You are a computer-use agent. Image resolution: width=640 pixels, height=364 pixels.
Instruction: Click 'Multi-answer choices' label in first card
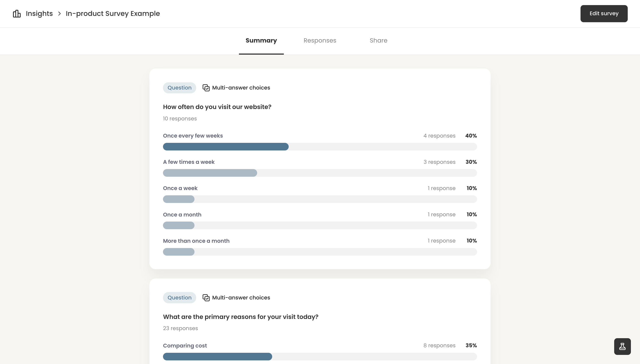(x=241, y=88)
